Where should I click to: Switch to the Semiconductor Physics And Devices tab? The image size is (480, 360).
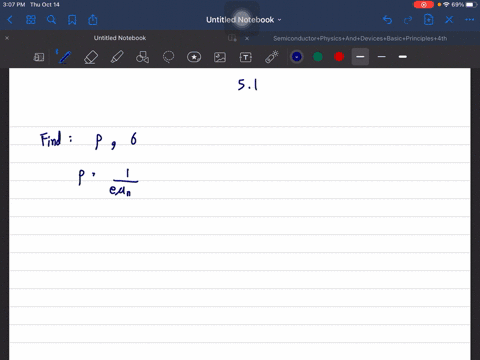(x=360, y=38)
